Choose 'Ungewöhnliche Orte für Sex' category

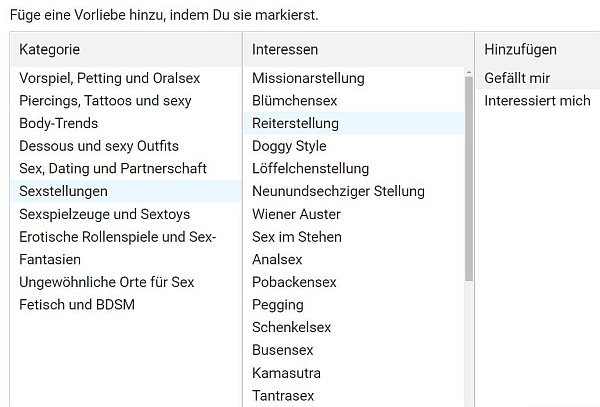(x=107, y=282)
